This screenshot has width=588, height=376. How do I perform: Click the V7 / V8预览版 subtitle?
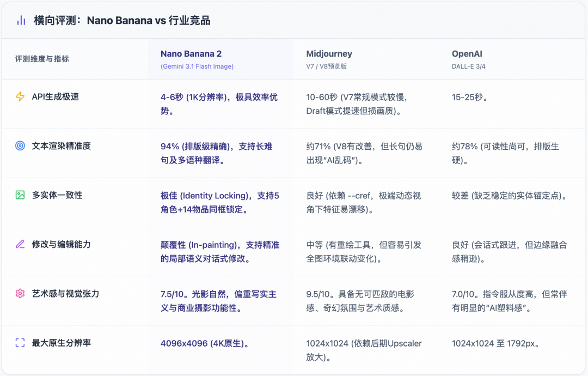tap(327, 66)
